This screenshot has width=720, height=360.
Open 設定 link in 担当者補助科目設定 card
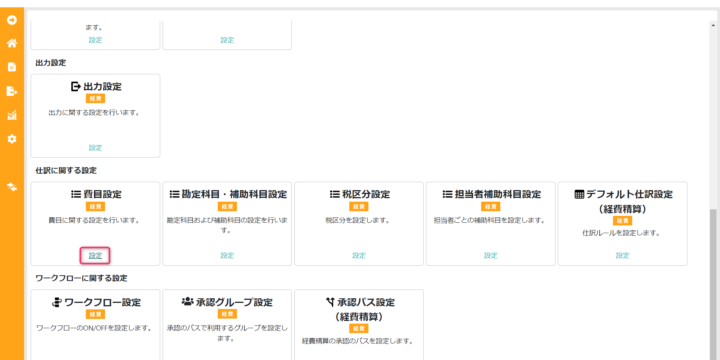tap(490, 256)
